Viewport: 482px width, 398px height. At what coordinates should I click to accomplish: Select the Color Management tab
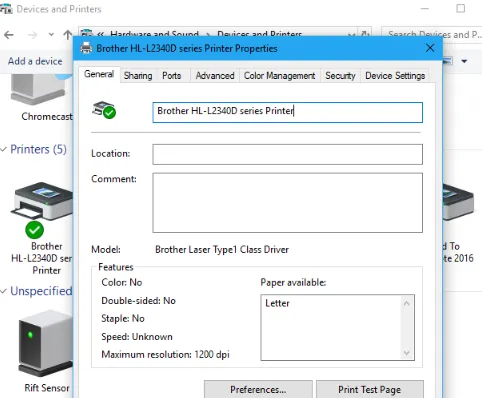tap(279, 76)
